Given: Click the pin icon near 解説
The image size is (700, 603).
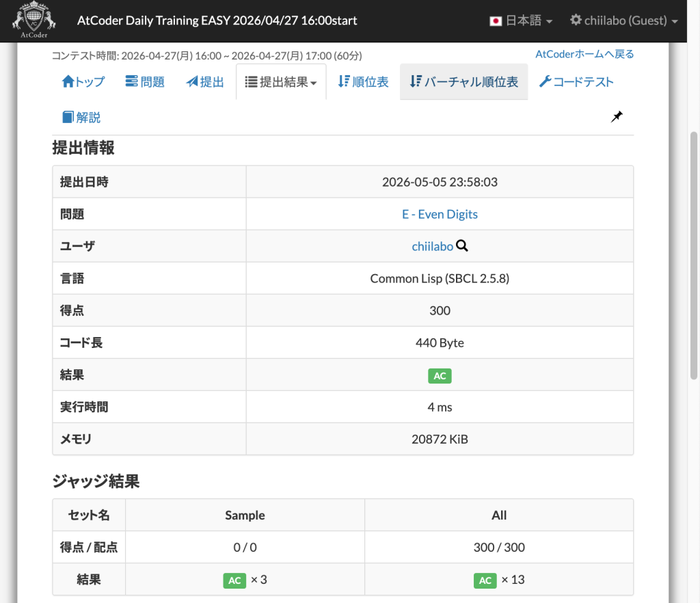Looking at the screenshot, I should click(x=617, y=117).
